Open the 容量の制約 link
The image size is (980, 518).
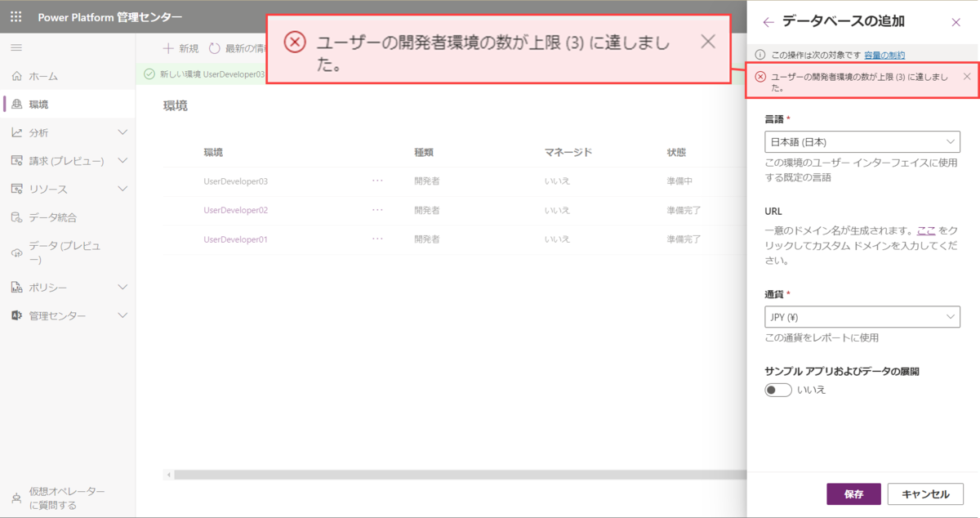tap(884, 55)
